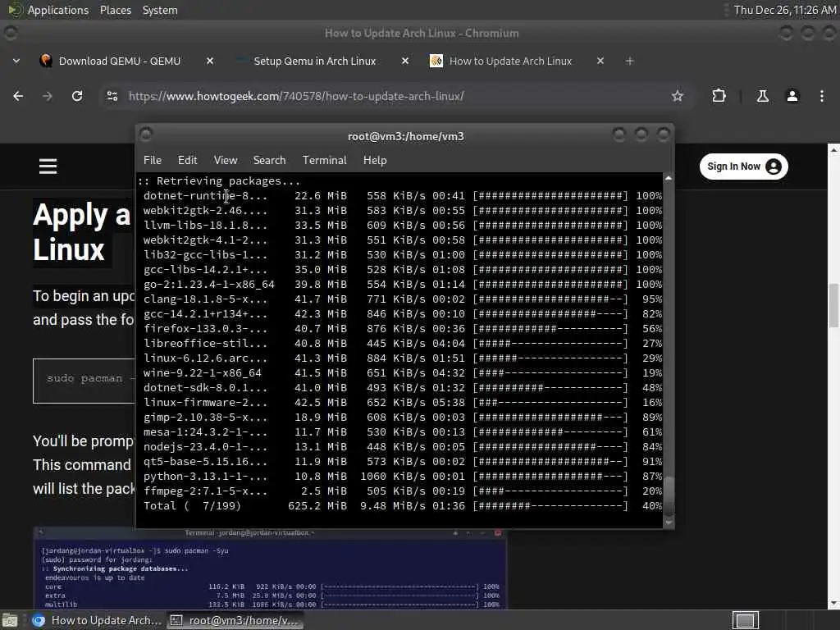840x630 pixels.
Task: Open the Terminal menu in terminal window
Action: point(325,160)
